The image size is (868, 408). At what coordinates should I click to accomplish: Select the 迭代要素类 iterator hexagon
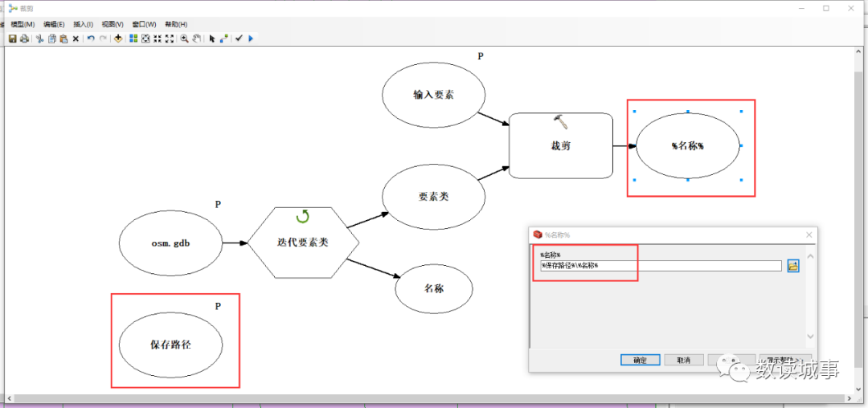tap(303, 242)
